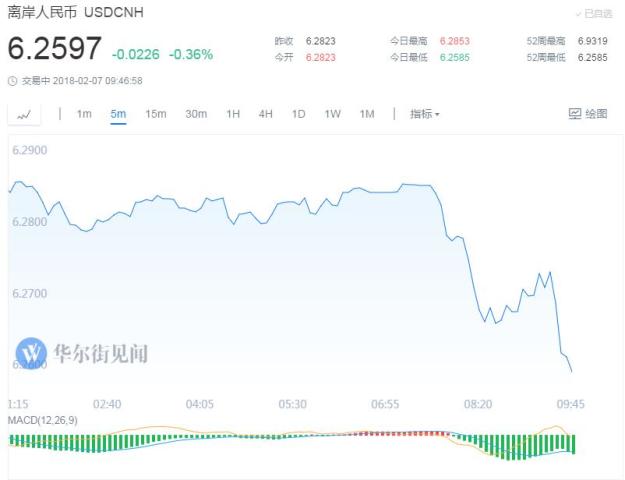Screen dimensions: 625x480
Task: Open the 绘图 drawing tool
Action: (588, 114)
